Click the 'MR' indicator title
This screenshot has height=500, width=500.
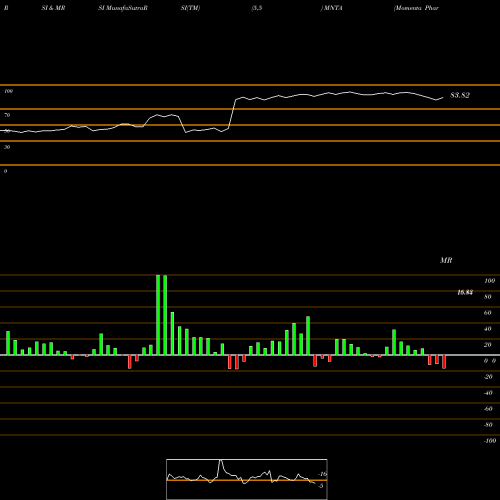pyautogui.click(x=446, y=260)
